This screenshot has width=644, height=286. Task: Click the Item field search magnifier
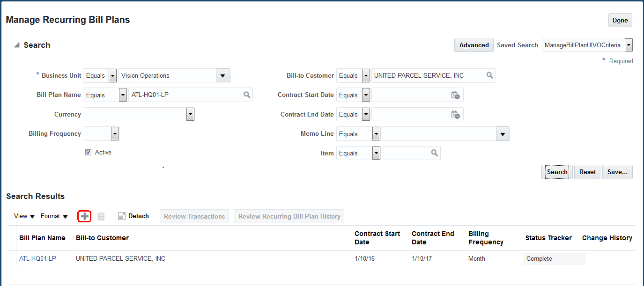[435, 153]
